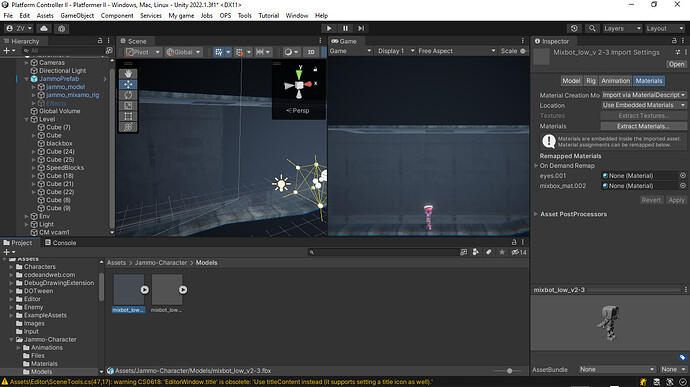Open Inspector preset selector icon
The image size is (690, 387).
(677, 52)
